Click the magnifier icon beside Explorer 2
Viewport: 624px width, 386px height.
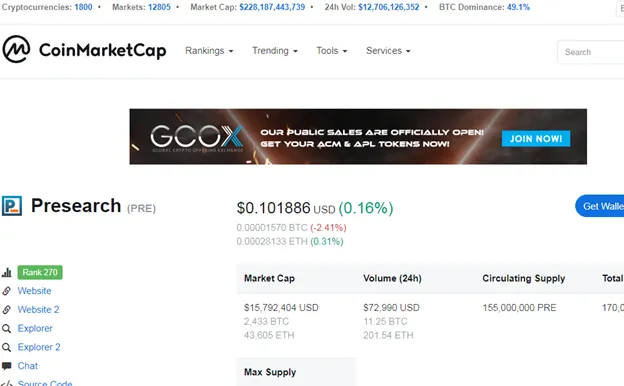click(6, 347)
